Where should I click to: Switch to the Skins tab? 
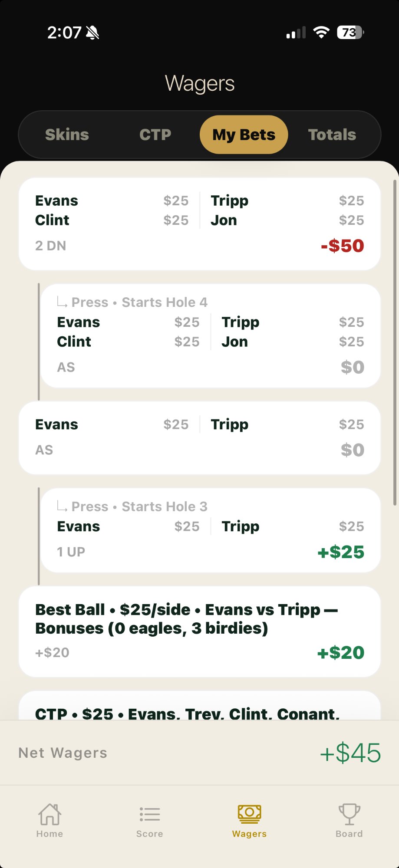pyautogui.click(x=67, y=135)
